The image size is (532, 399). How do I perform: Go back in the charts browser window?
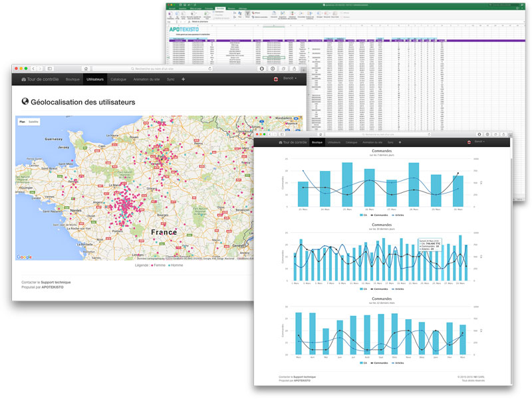[x=270, y=134]
